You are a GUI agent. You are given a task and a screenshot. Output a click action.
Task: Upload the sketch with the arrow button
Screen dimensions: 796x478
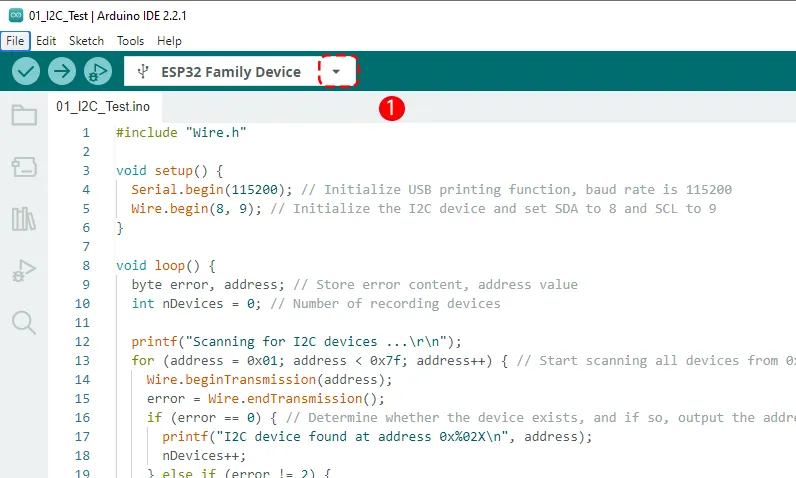[62, 71]
